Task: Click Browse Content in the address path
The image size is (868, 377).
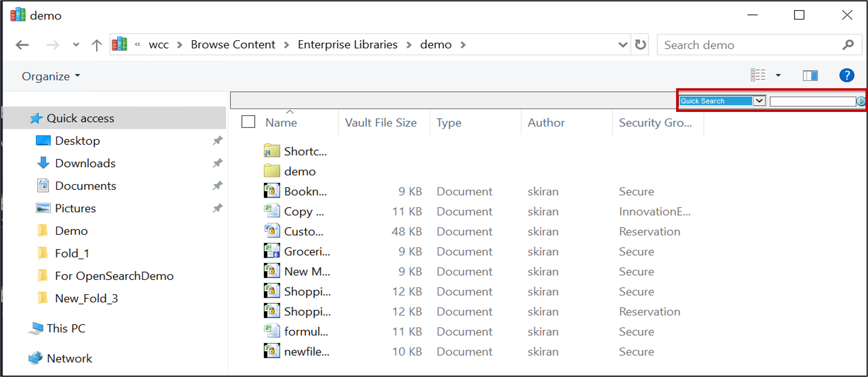Action: pos(233,45)
